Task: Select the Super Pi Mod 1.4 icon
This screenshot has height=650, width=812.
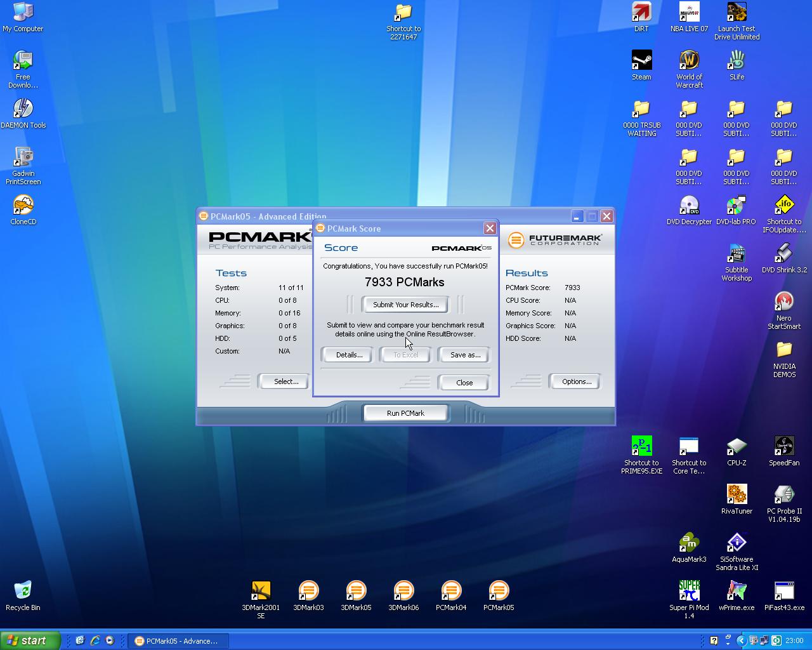Action: pyautogui.click(x=689, y=600)
